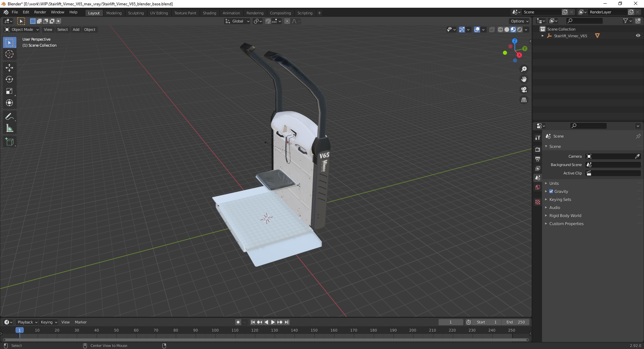Switch to Shading workspace tab
The width and height of the screenshot is (644, 349).
pyautogui.click(x=209, y=13)
